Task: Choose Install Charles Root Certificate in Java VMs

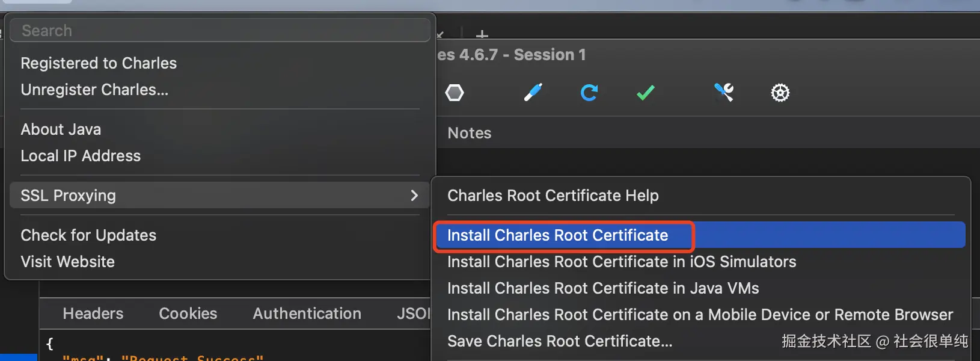Action: pyautogui.click(x=603, y=288)
